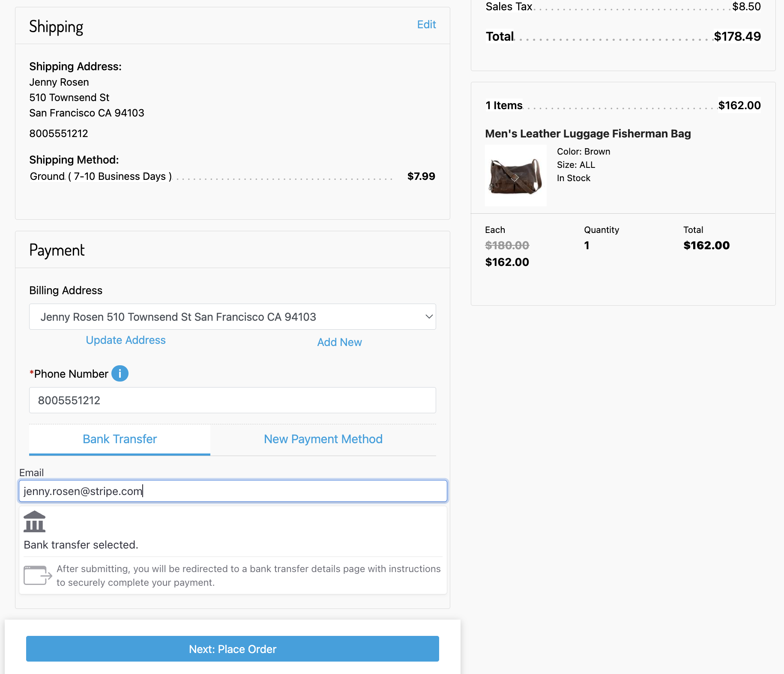
Task: Switch to the Bank Transfer tab
Action: pos(120,439)
